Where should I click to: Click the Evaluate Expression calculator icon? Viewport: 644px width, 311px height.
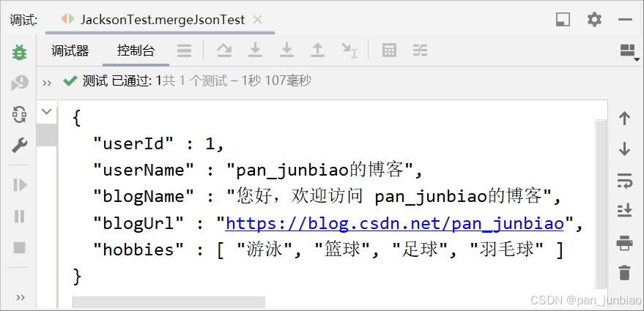389,51
